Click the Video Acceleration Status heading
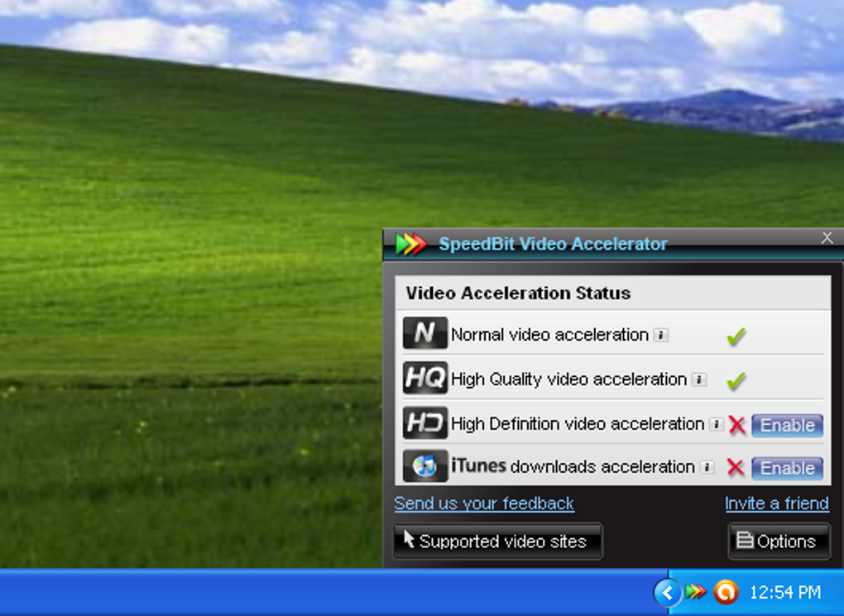 (x=518, y=294)
